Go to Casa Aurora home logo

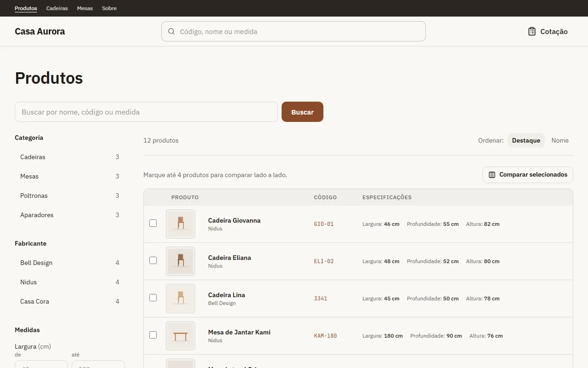click(x=40, y=31)
